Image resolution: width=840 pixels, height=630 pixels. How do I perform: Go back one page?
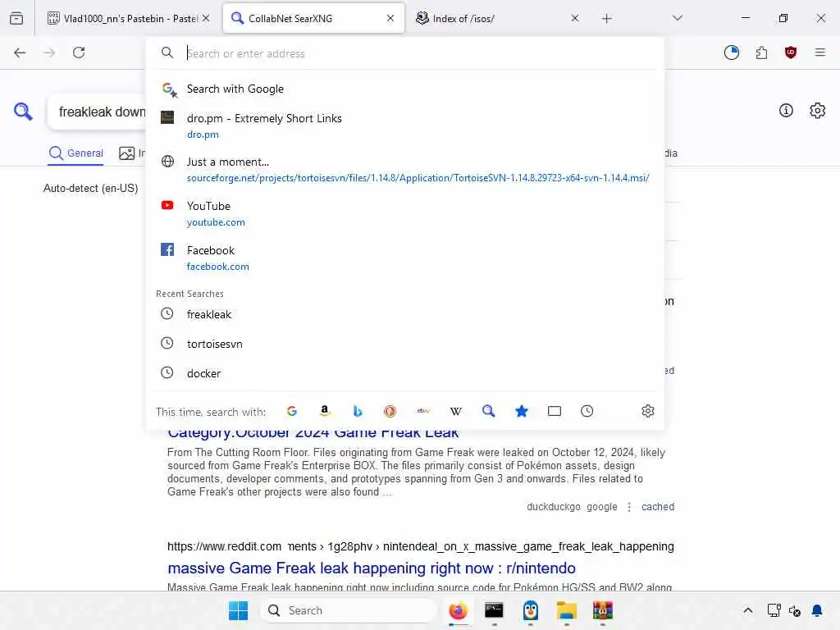20,52
